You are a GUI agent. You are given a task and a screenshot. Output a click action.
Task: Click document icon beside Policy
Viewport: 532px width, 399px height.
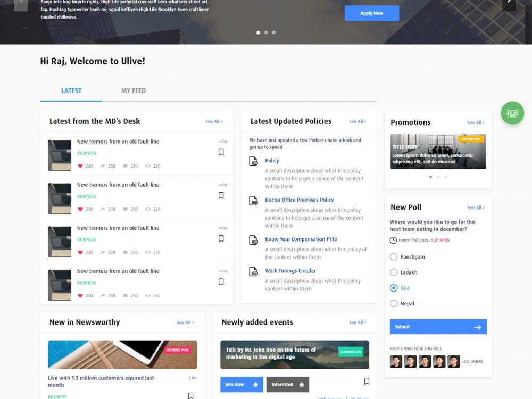253,162
